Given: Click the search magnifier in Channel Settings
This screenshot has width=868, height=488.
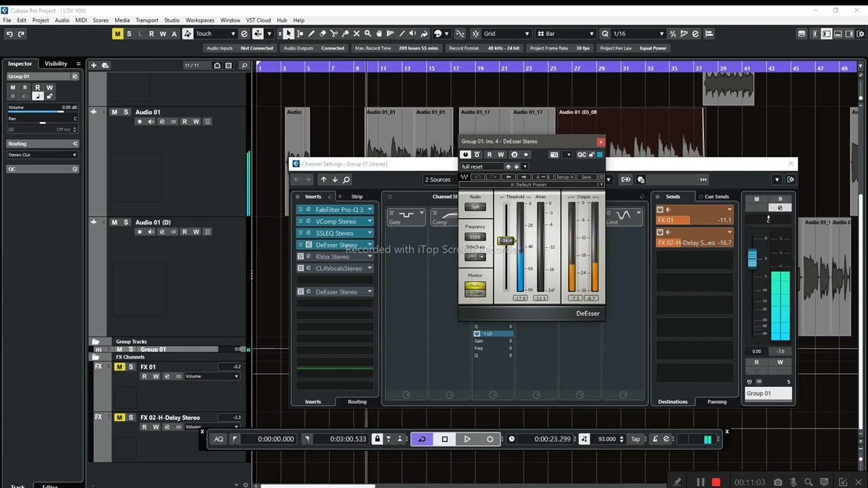Looking at the screenshot, I should pos(346,180).
